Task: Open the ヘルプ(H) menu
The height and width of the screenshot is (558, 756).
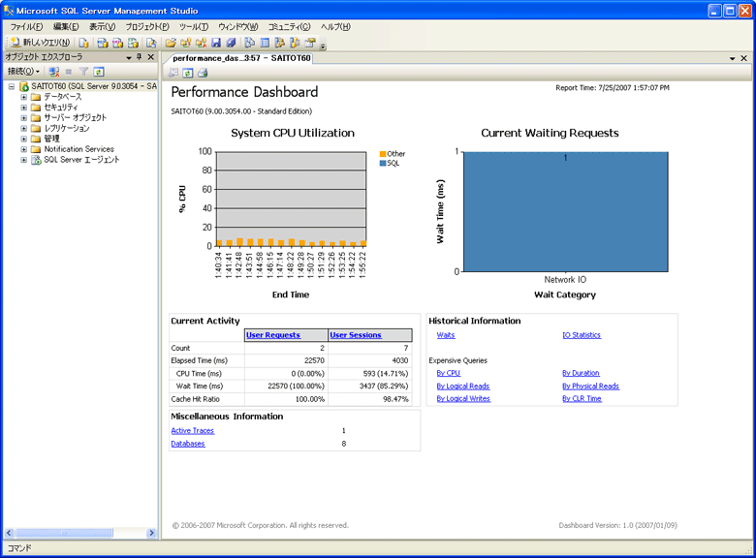Action: (335, 27)
